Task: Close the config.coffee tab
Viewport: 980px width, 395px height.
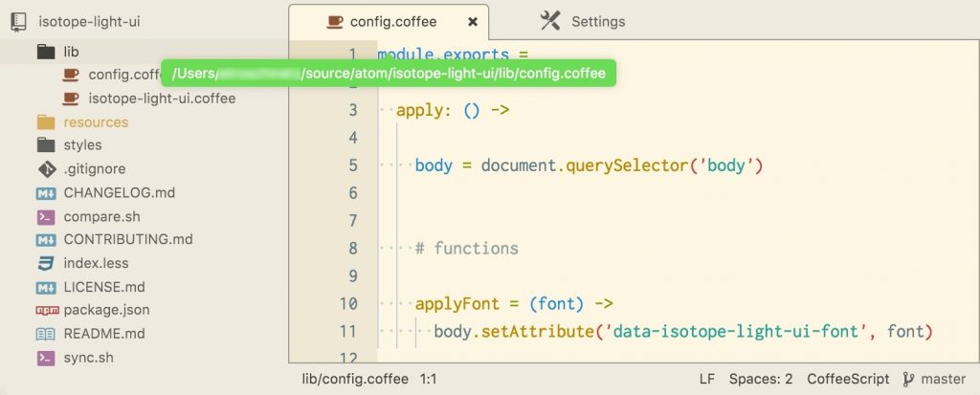Action: tap(473, 21)
